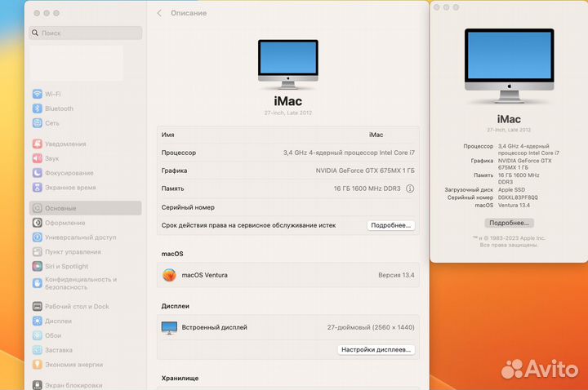
Task: Click the Версия 13.4 text
Action: pos(396,275)
